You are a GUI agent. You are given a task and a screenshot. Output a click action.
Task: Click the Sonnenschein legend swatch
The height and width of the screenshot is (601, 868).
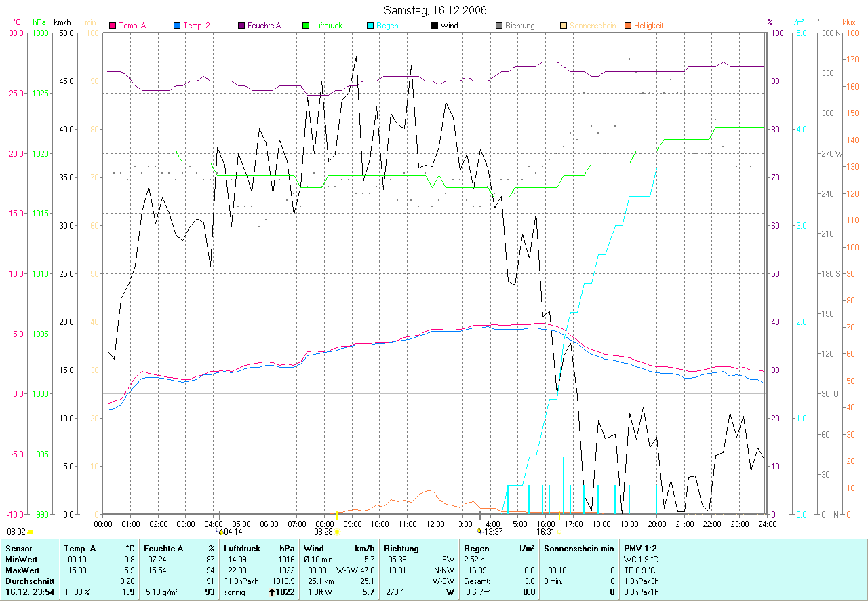point(563,26)
